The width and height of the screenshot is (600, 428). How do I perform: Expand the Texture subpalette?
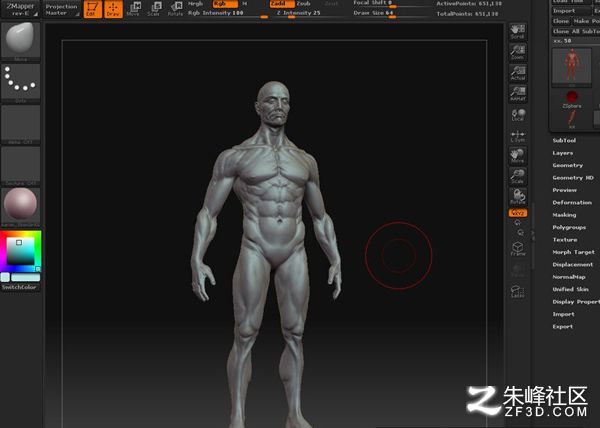565,240
